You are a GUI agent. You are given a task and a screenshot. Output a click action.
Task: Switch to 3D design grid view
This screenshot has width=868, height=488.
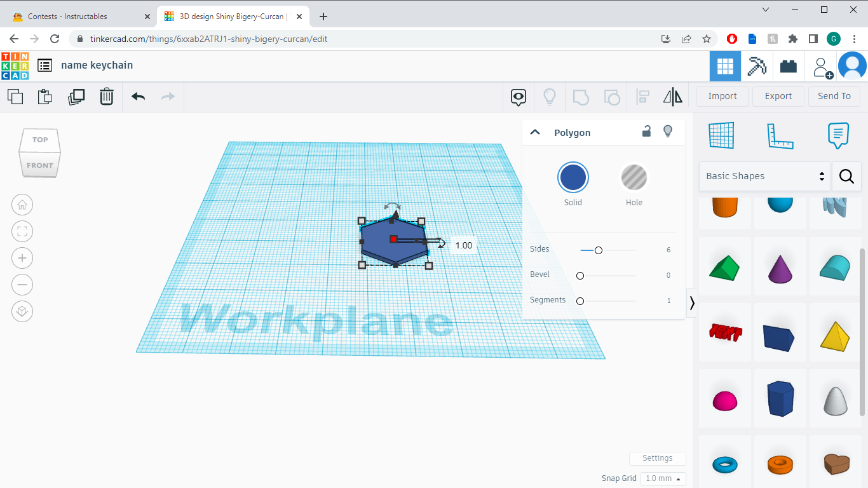(x=726, y=66)
